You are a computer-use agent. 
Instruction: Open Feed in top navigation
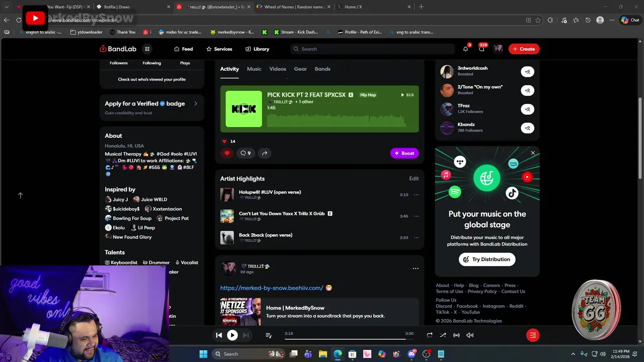pyautogui.click(x=184, y=49)
